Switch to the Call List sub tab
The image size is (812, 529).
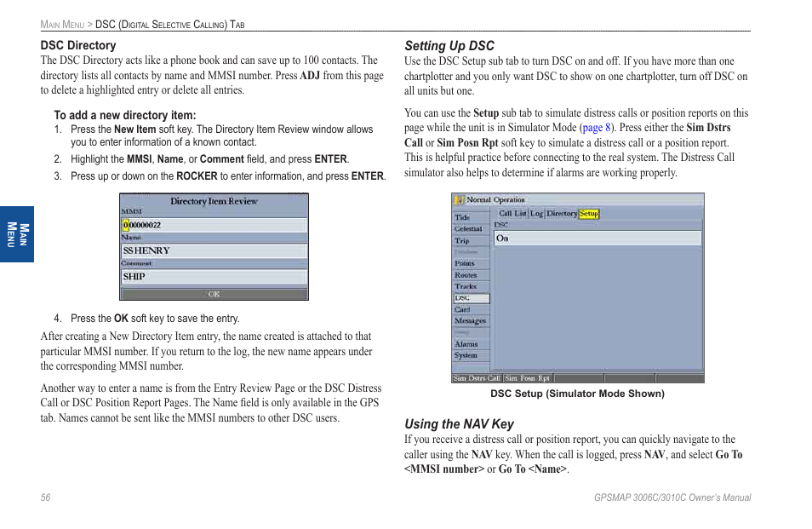[512, 214]
